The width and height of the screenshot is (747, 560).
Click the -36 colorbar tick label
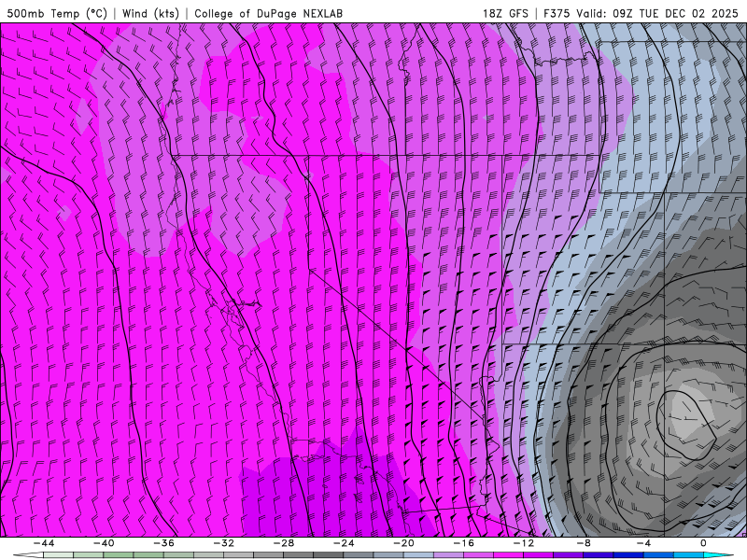164,543
